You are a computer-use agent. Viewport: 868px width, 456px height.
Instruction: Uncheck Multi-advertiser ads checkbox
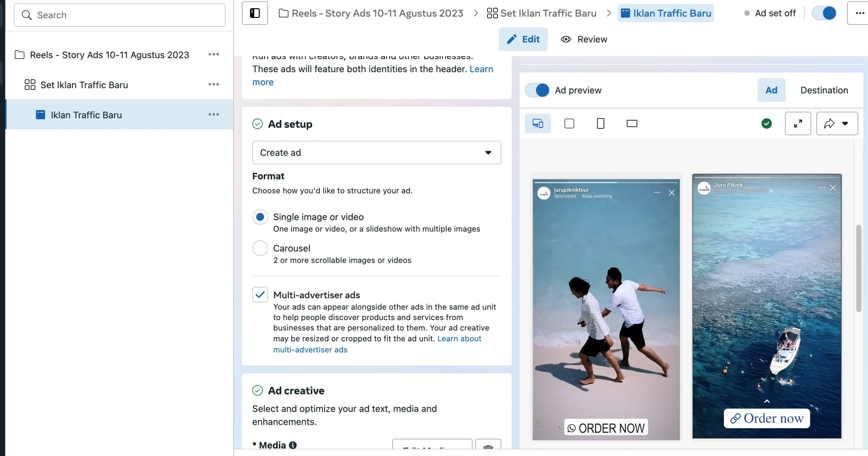pos(260,295)
